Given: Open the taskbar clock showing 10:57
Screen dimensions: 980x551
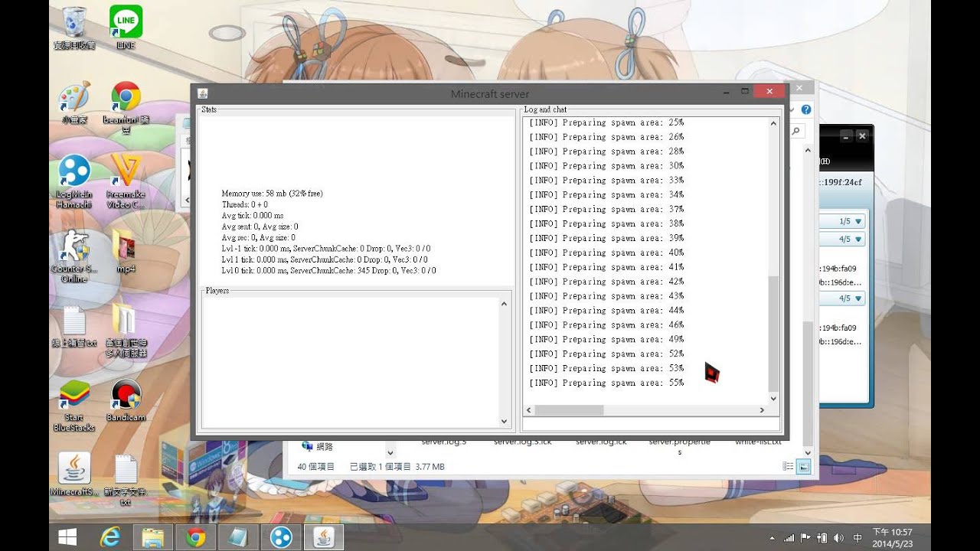Looking at the screenshot, I should pyautogui.click(x=892, y=538).
